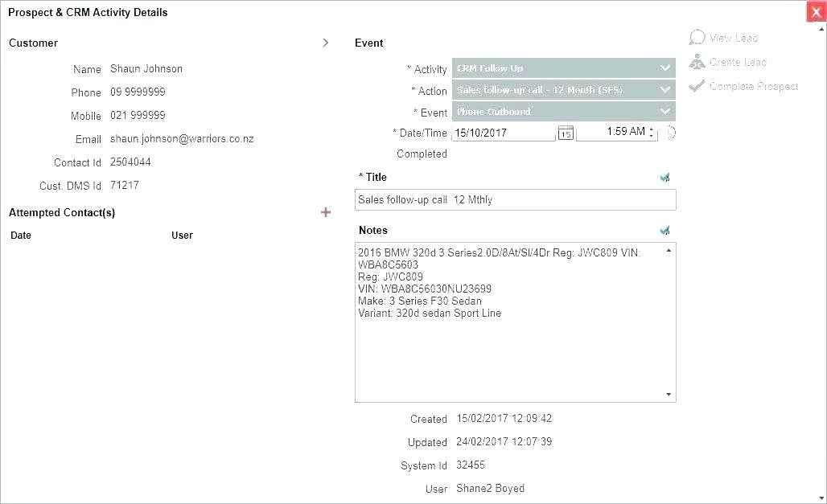Click the Create Lead person icon
The height and width of the screenshot is (504, 827).
pyautogui.click(x=697, y=62)
